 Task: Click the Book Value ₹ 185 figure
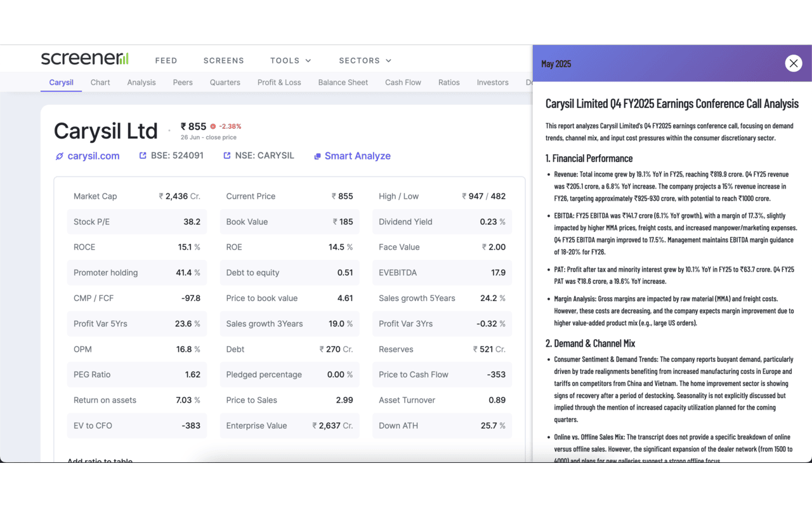(x=343, y=222)
